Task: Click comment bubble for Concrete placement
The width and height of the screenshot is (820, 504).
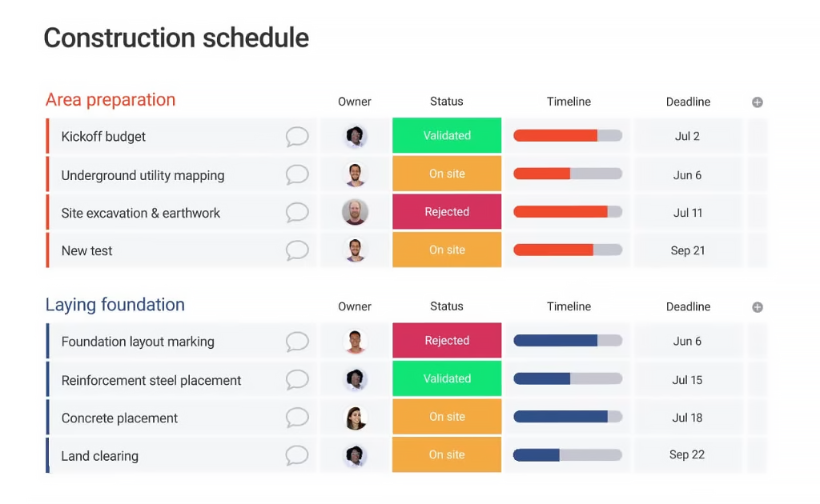Action: coord(297,418)
